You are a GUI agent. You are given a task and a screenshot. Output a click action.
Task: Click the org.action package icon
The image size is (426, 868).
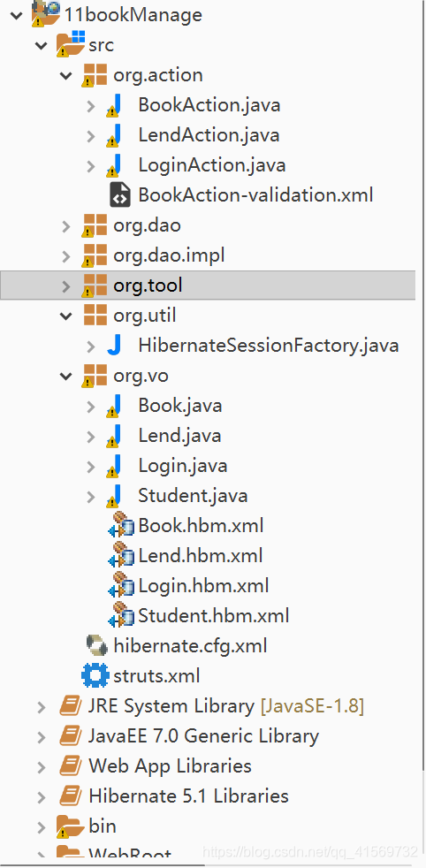click(95, 75)
